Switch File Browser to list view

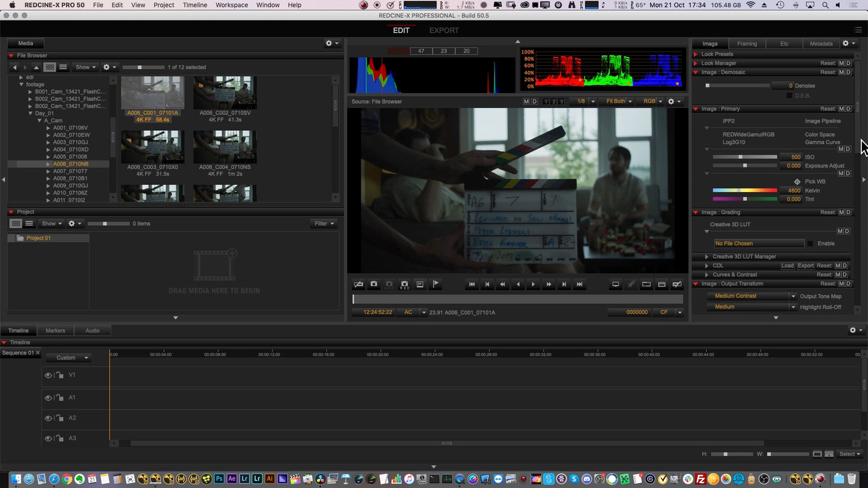63,67
